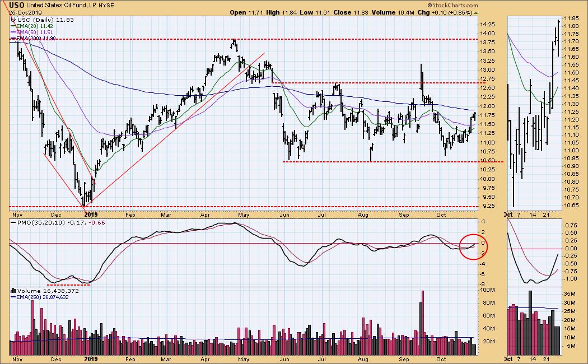
Task: Select the green EMA(20) legend line swatch
Action: pyautogui.click(x=13, y=26)
